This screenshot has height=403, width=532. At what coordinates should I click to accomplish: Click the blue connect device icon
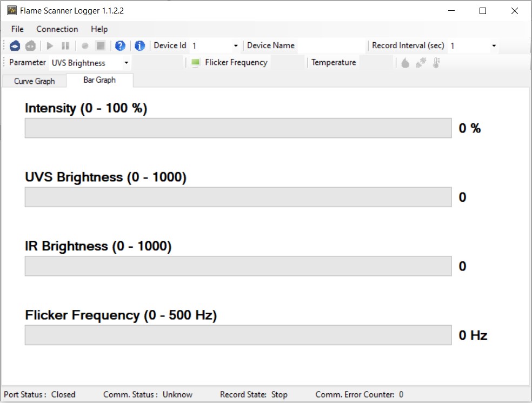[15, 46]
